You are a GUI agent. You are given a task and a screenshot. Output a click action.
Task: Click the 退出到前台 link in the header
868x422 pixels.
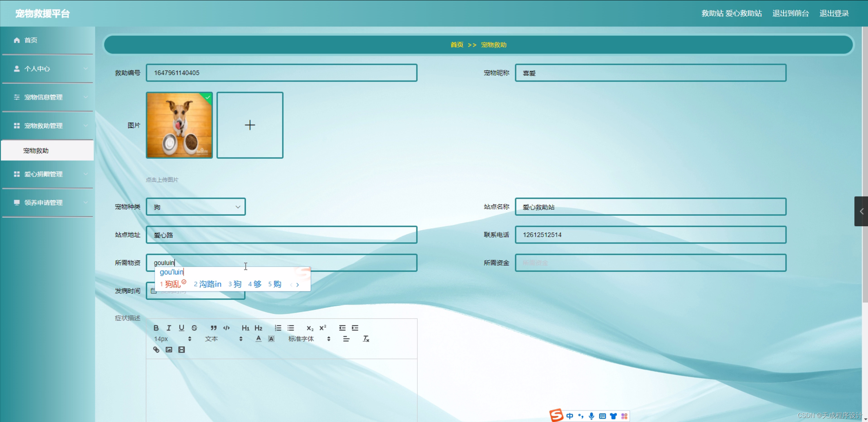[790, 13]
